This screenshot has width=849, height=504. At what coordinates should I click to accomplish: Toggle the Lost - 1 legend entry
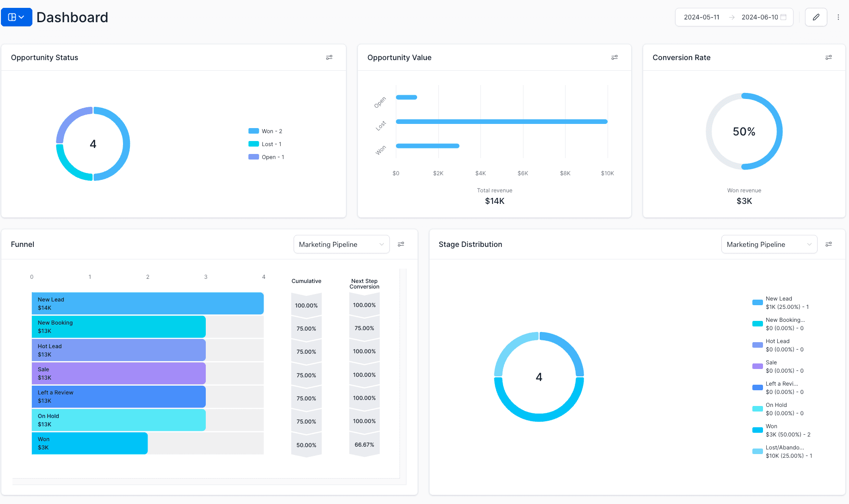(x=265, y=144)
